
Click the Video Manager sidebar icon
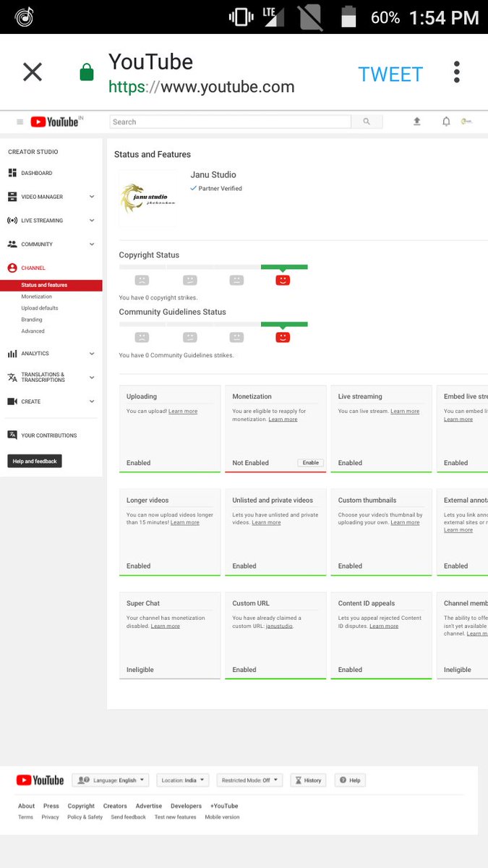12,197
